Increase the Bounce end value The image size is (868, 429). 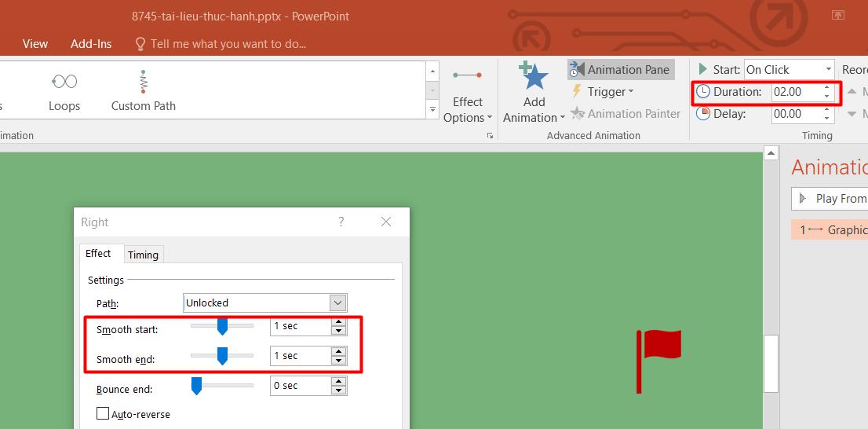[x=338, y=382]
